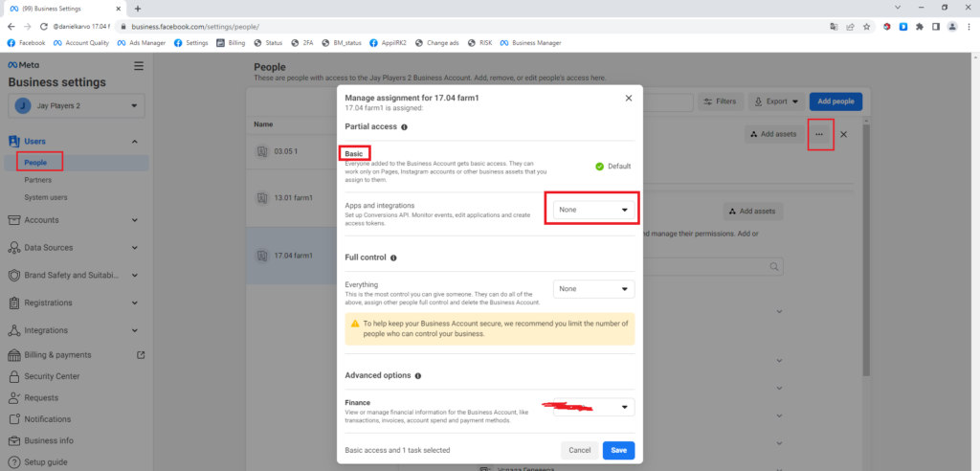Click the blue Add people button
The width and height of the screenshot is (980, 471).
coord(835,101)
